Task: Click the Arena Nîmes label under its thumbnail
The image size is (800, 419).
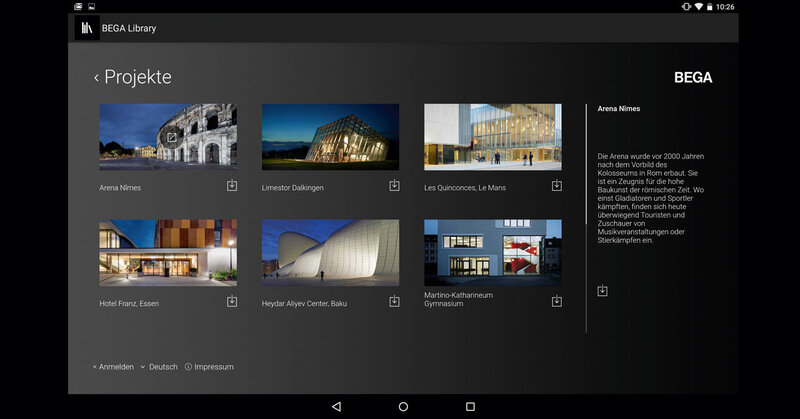Action: [120, 187]
